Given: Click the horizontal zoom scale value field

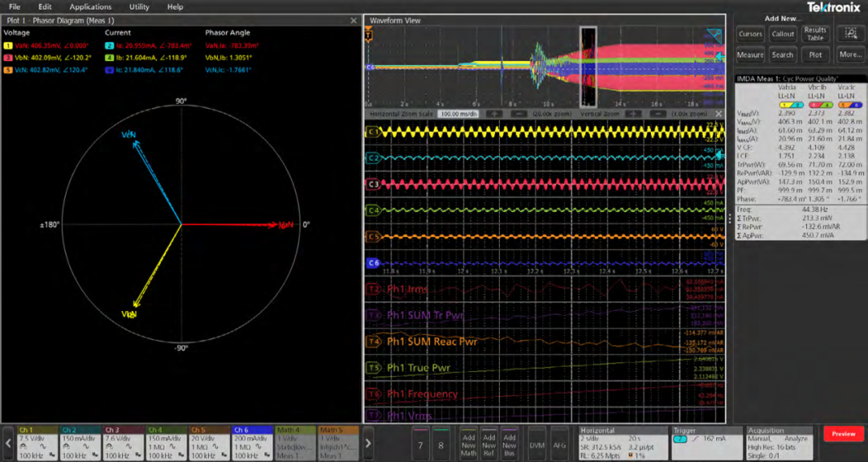Looking at the screenshot, I should pyautogui.click(x=458, y=114).
